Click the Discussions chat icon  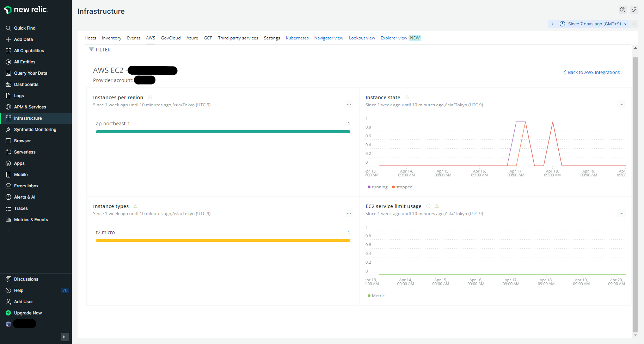[x=8, y=279]
